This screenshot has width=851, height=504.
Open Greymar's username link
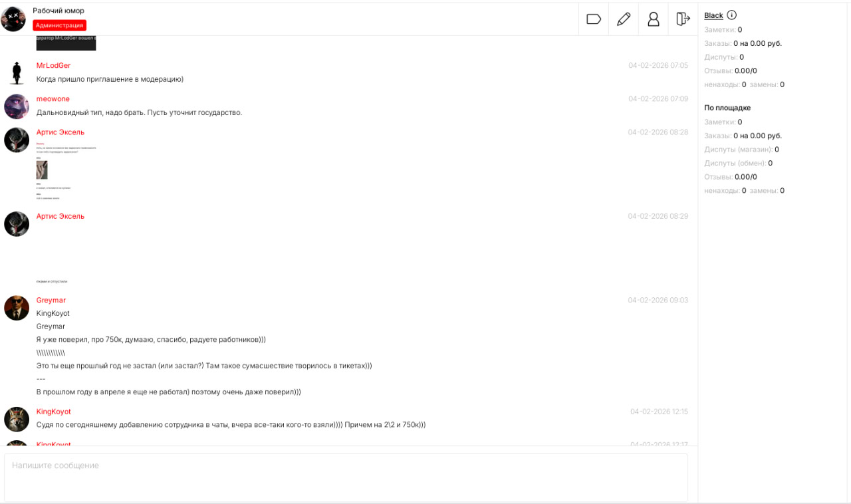point(51,301)
